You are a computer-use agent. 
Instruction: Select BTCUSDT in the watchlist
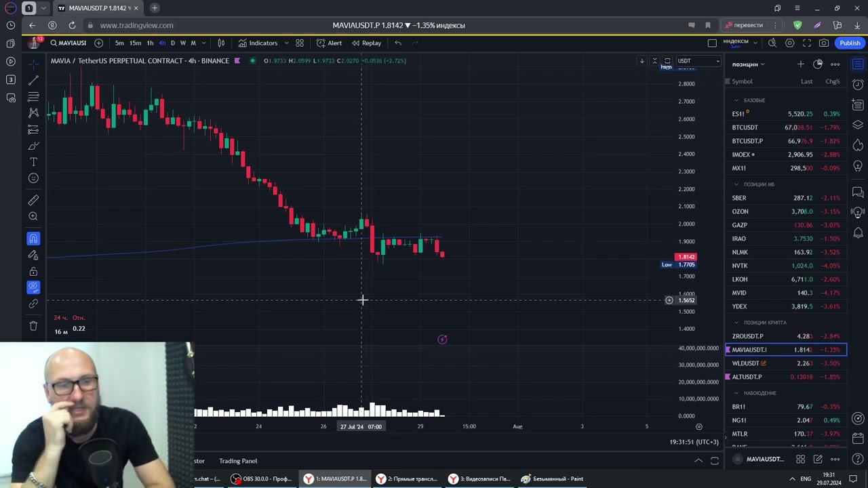pos(786,127)
